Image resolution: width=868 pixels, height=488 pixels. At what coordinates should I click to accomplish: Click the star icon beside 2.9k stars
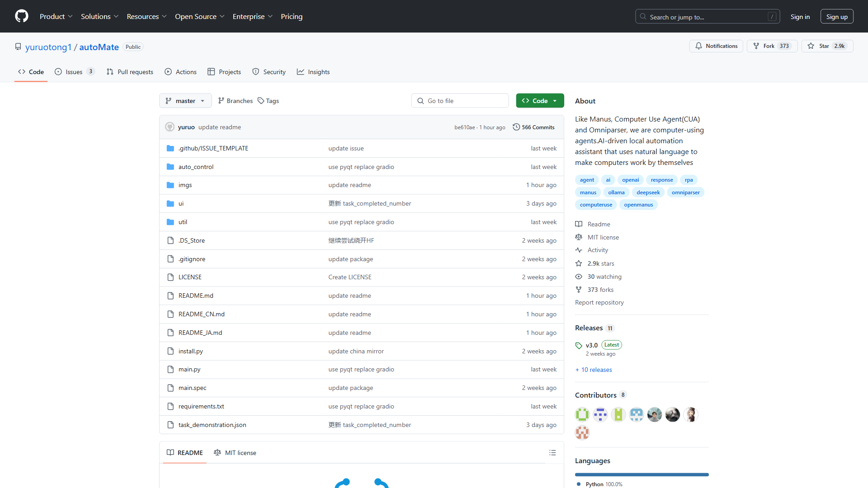point(579,263)
